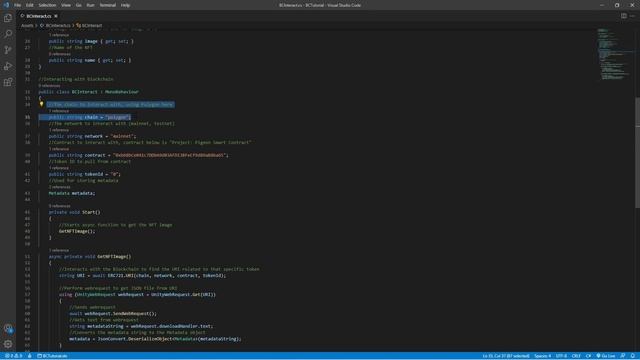This screenshot has height=360, width=640.
Task: Click the errors and warnings status indicator
Action: coord(13,356)
